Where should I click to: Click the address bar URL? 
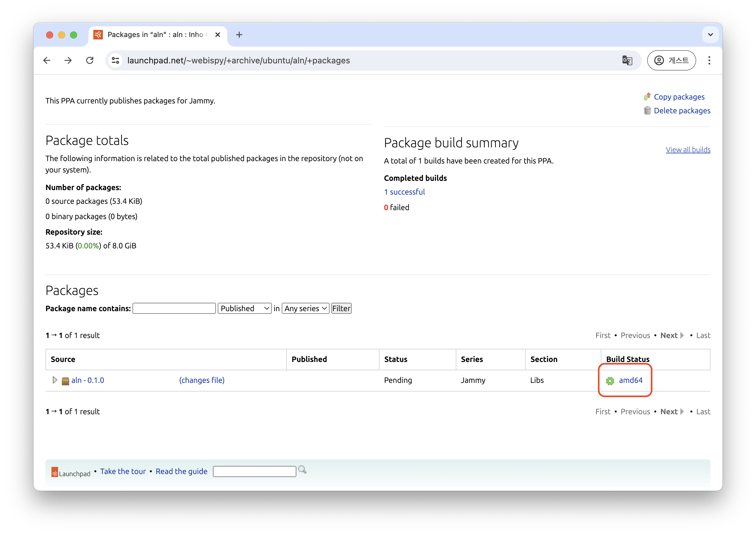point(239,60)
